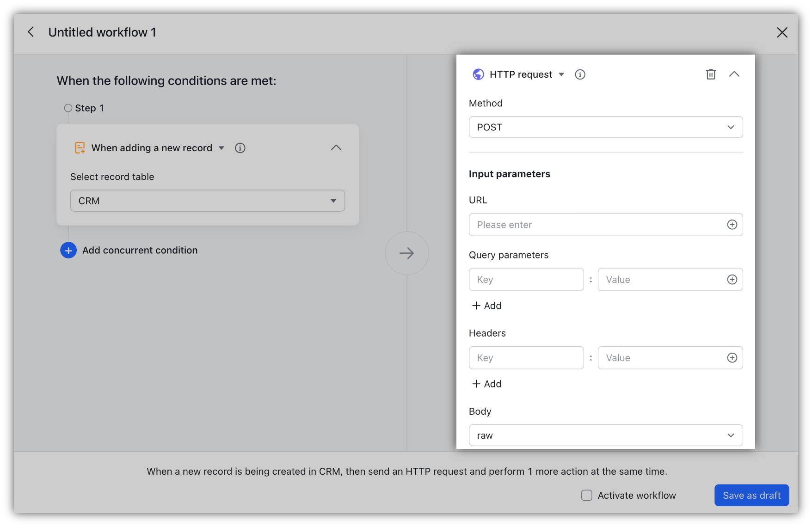The width and height of the screenshot is (812, 527).
Task: Delete the HTTP request action with the trash icon
Action: pyautogui.click(x=711, y=74)
